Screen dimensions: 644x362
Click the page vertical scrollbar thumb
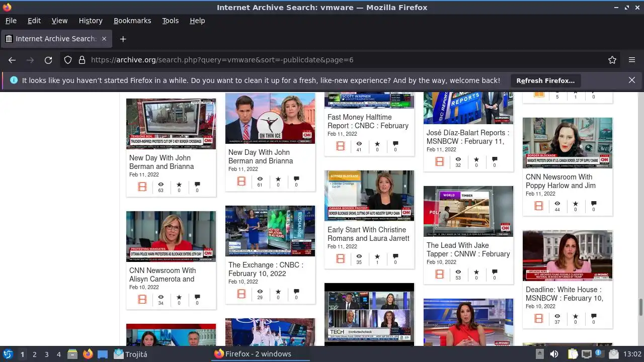tap(641, 306)
